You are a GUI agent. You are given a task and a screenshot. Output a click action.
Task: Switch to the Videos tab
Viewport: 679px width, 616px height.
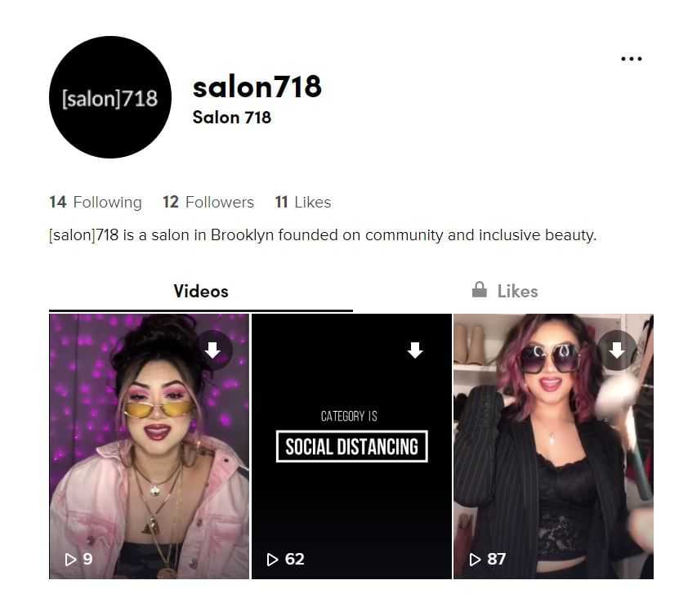click(201, 292)
